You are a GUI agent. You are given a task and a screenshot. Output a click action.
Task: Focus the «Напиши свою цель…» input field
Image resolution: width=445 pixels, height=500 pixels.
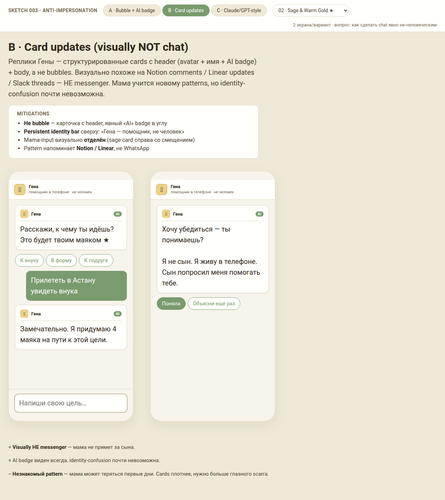pyautogui.click(x=71, y=403)
